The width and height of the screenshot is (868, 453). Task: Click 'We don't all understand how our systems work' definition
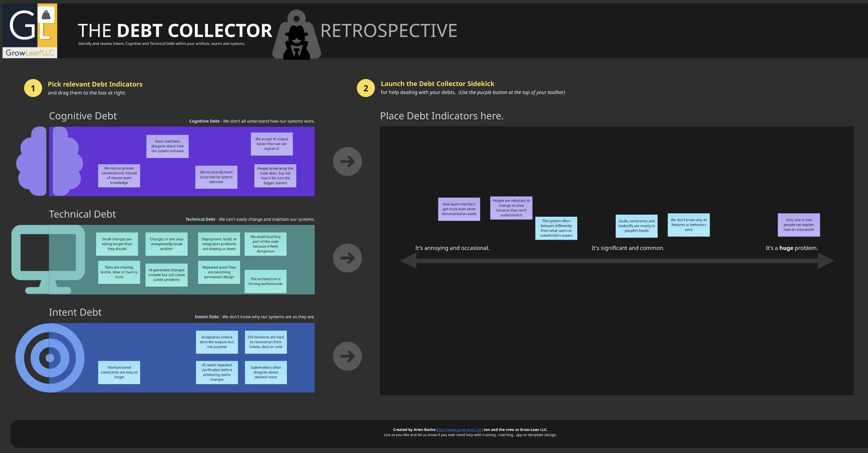tap(269, 121)
